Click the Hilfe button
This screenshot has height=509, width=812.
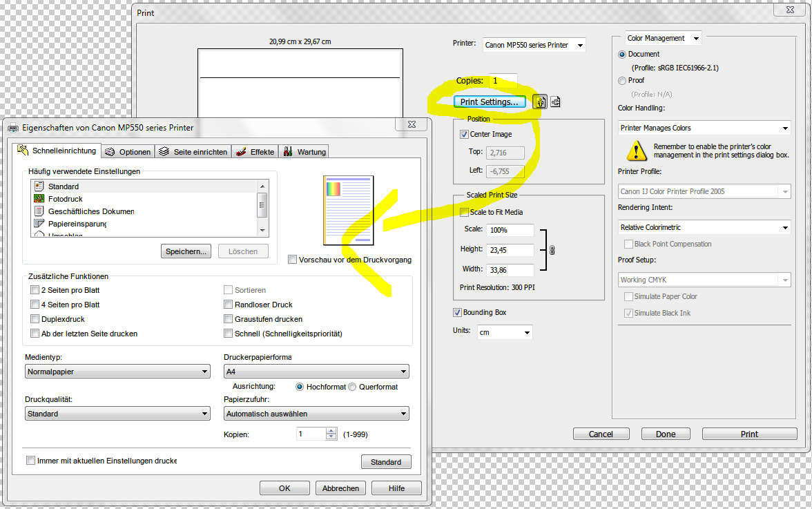coord(396,488)
